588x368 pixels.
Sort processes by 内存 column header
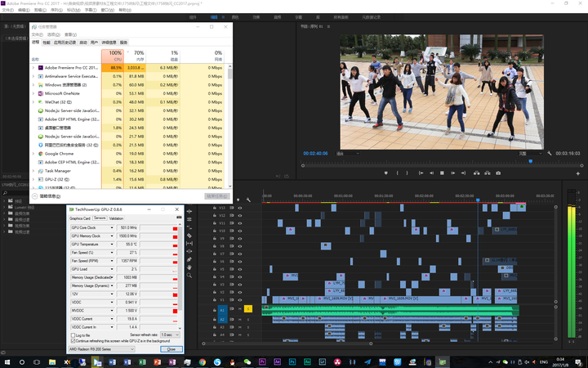[x=135, y=56]
